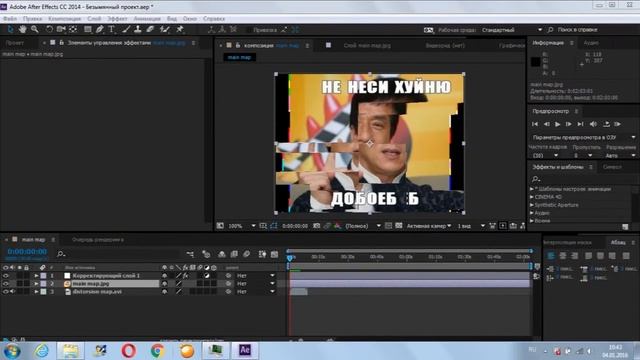640x360 pixels.
Task: Click the RAM preview button
Action: click(618, 124)
